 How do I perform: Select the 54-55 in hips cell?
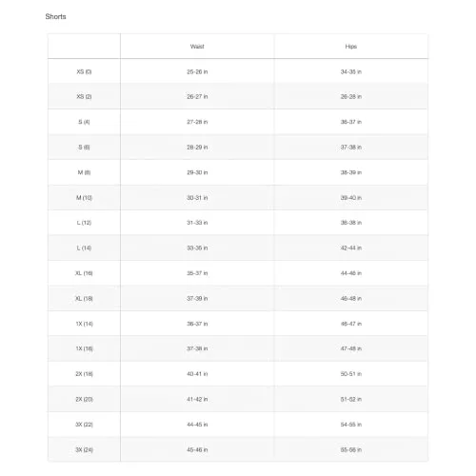(x=351, y=425)
